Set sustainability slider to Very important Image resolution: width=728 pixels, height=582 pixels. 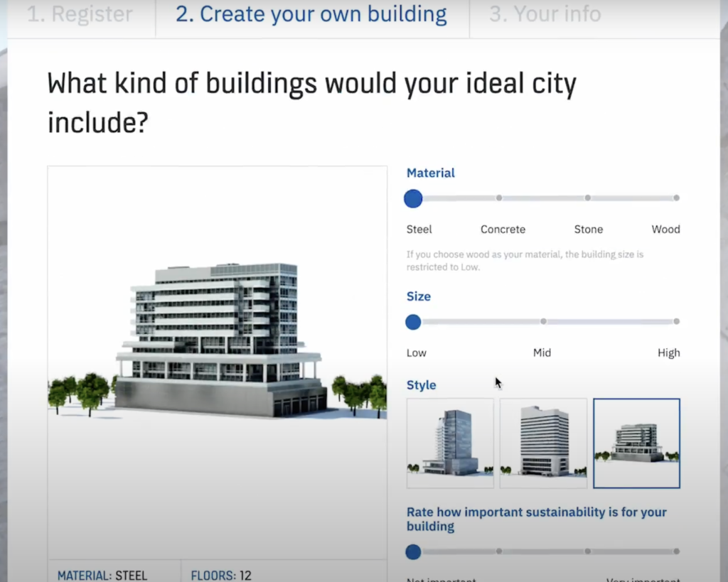point(675,551)
